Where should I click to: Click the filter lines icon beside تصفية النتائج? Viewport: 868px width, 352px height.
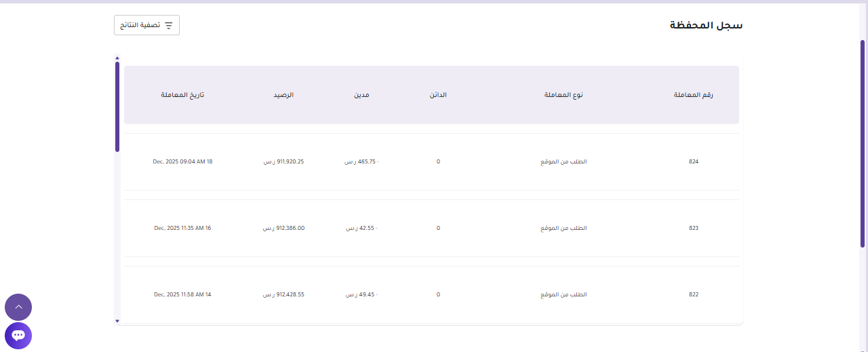pos(169,25)
